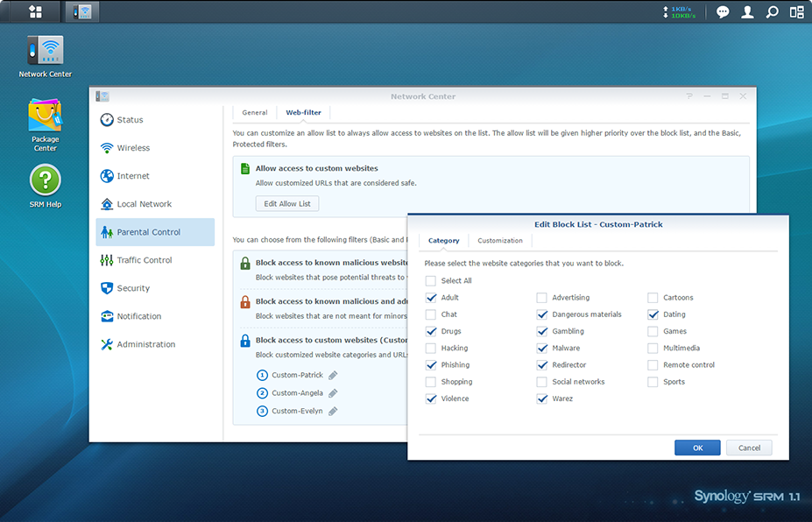Go to Traffic Control in sidebar
This screenshot has width=812, height=522.
point(144,260)
